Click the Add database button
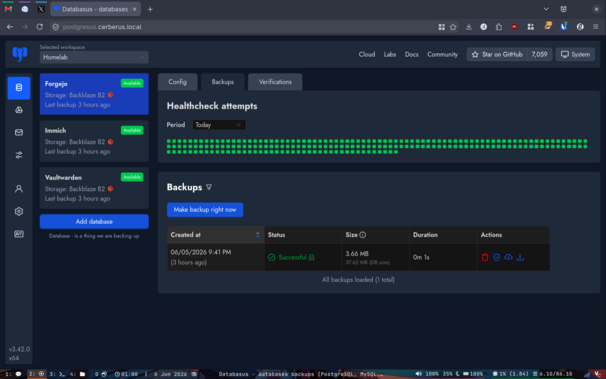This screenshot has height=379, width=606. [x=94, y=222]
